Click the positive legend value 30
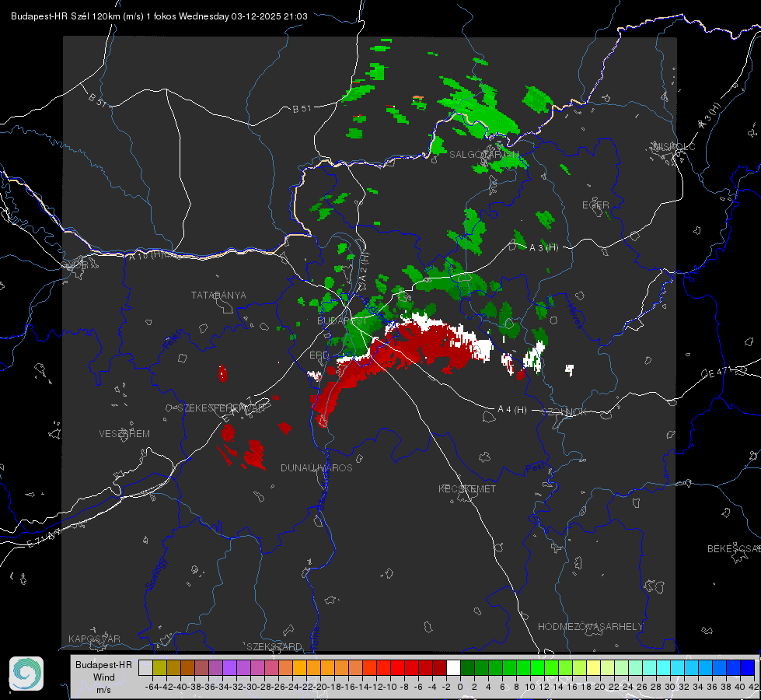The image size is (761, 700). pos(670,687)
